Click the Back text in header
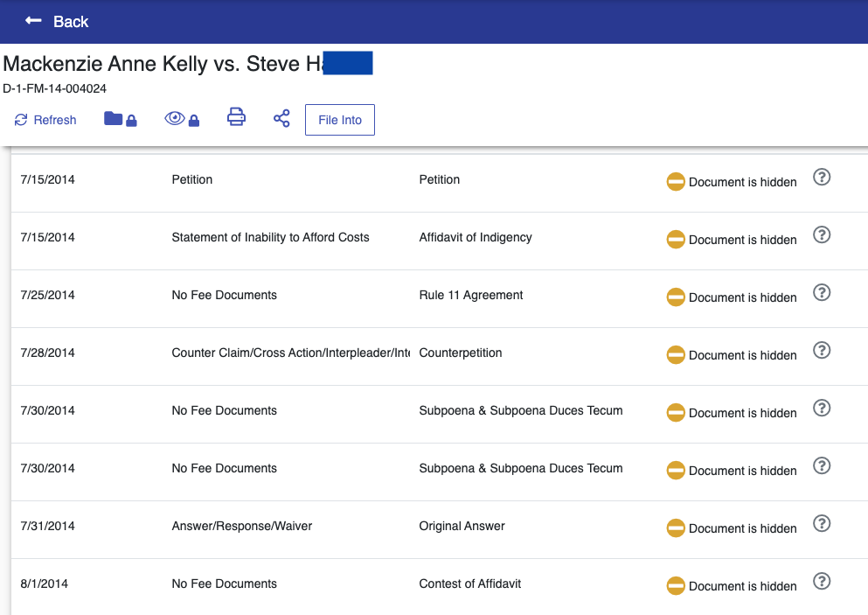This screenshot has width=868, height=615. click(x=71, y=22)
